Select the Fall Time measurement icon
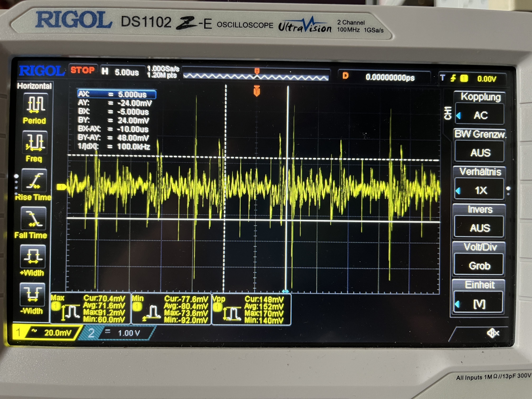This screenshot has height=399, width=532. click(x=34, y=219)
